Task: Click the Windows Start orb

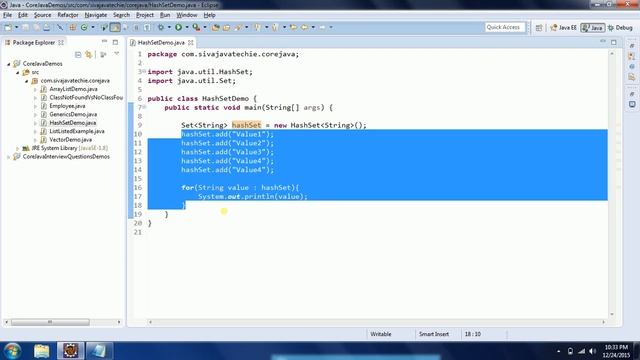Action: tap(12, 351)
